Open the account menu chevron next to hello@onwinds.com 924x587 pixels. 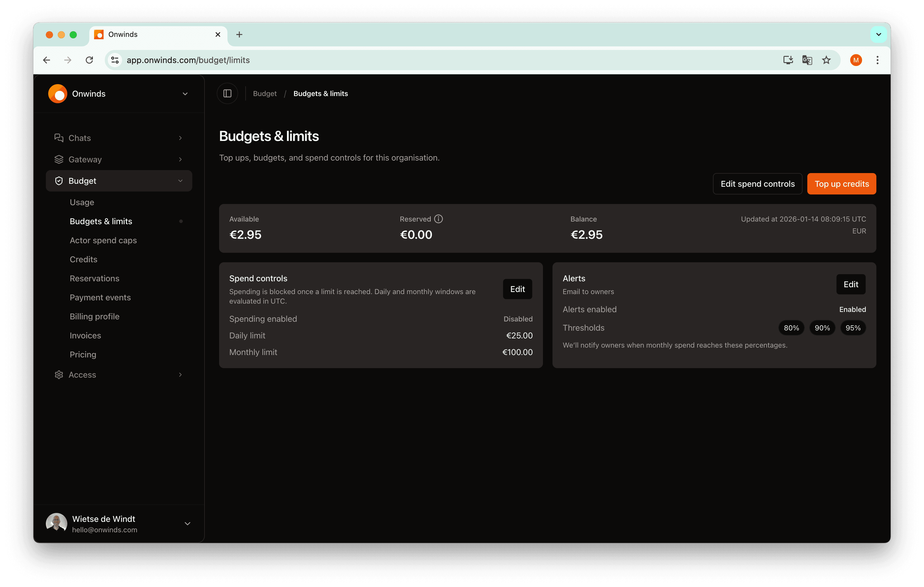(188, 523)
